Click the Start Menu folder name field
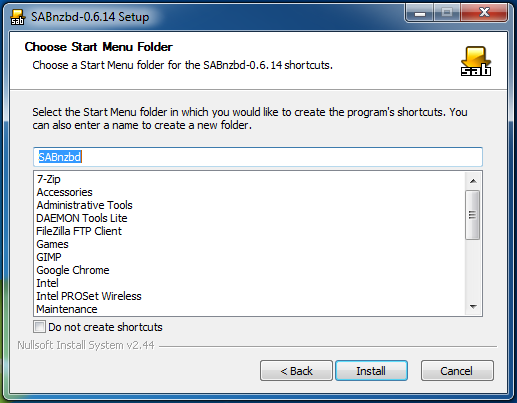 pos(258,157)
